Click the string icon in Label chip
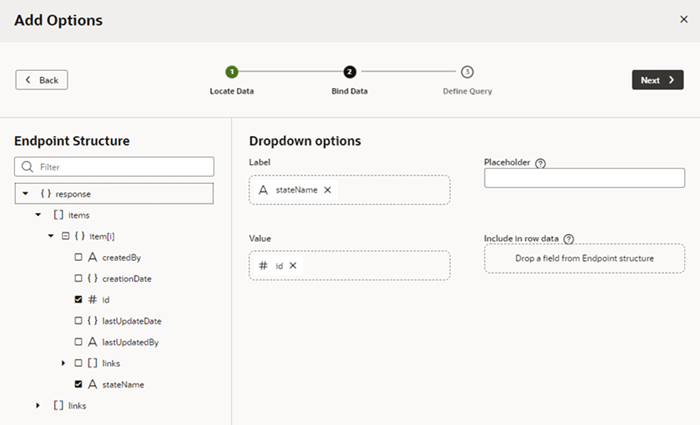Image resolution: width=700 pixels, height=425 pixels. pos(263,190)
